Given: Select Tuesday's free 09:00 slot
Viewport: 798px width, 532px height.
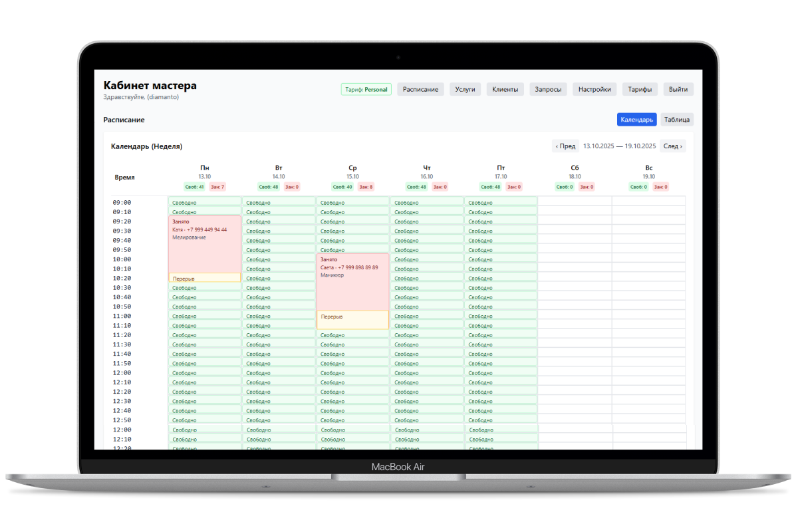Looking at the screenshot, I should click(x=279, y=202).
